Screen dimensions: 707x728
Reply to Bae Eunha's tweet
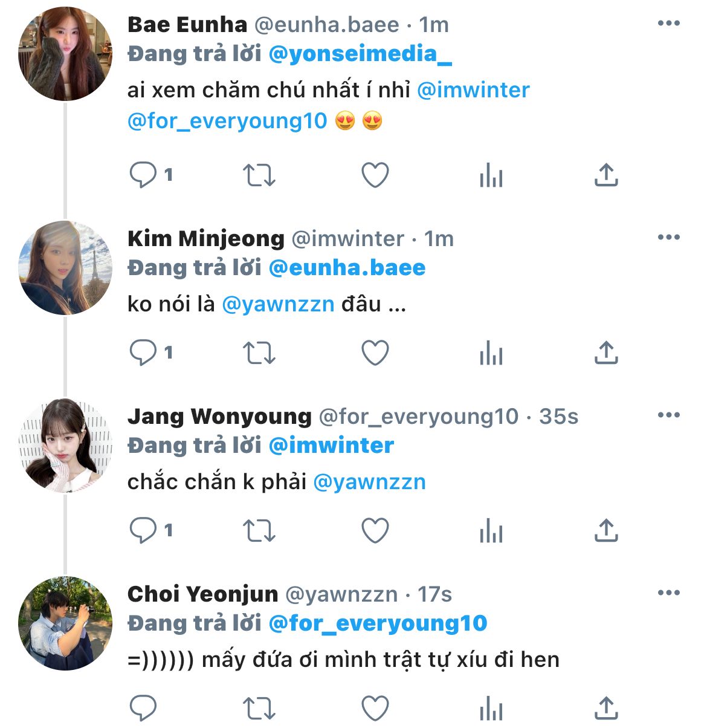tap(143, 175)
